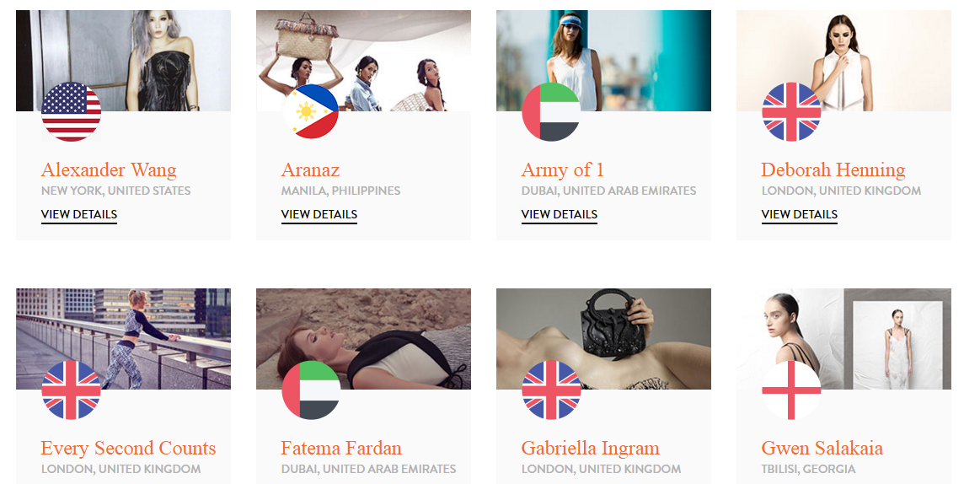Open the Fatema Fardan designer title

pyautogui.click(x=341, y=449)
